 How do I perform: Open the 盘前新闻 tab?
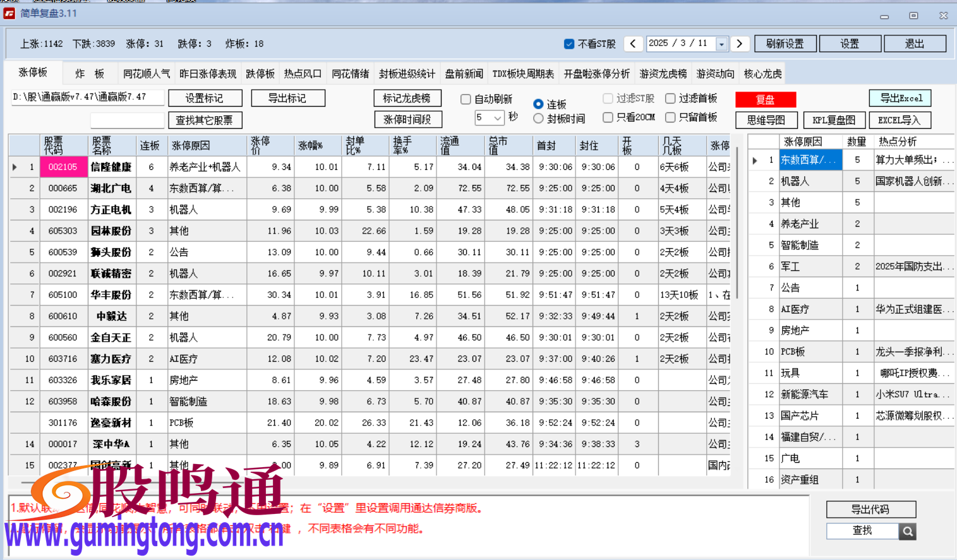[x=466, y=73]
